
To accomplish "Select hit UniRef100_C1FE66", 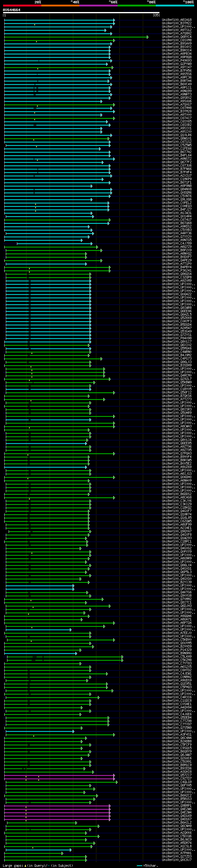I will tap(177, 149).
